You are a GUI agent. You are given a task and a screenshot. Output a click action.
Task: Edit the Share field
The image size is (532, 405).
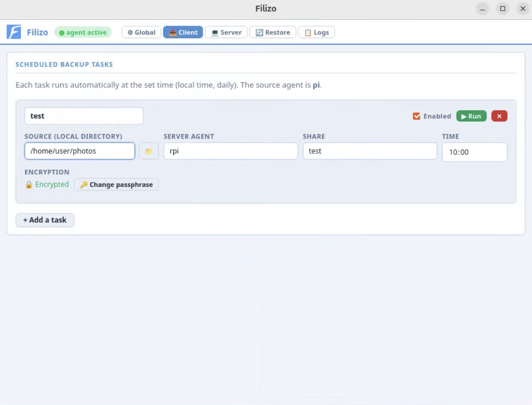[x=370, y=151]
